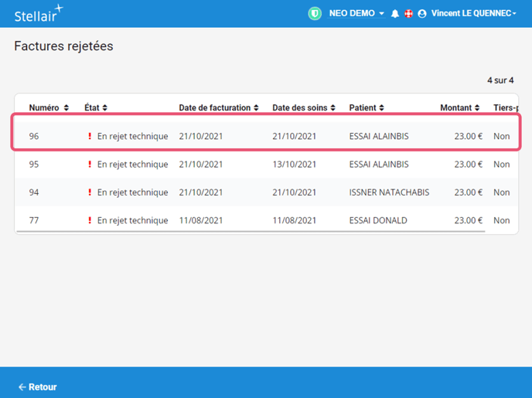Open the Vincent LE QUENNEC user menu
Viewport: 532px width, 398px height.
coord(473,13)
